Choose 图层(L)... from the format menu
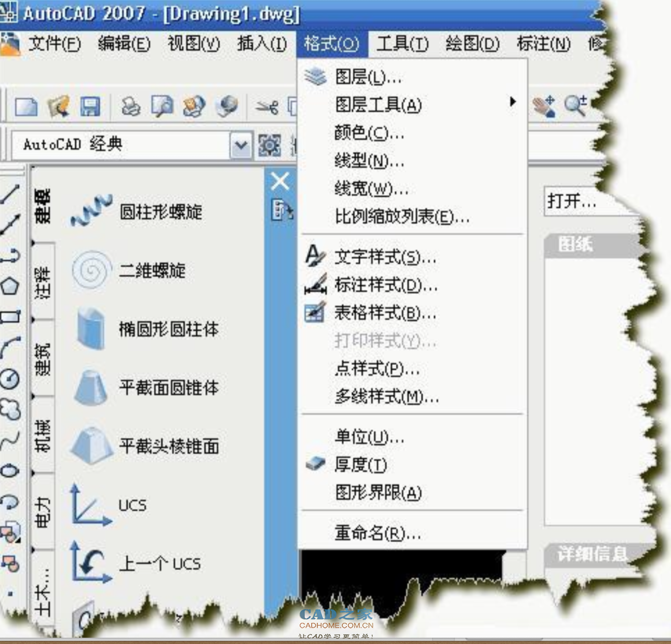This screenshot has width=671, height=644. pos(413,77)
